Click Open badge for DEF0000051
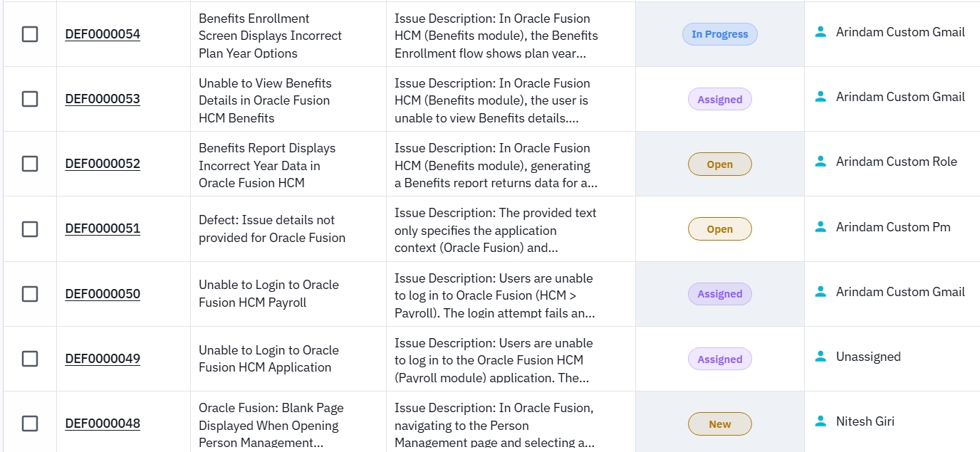 [x=720, y=229]
